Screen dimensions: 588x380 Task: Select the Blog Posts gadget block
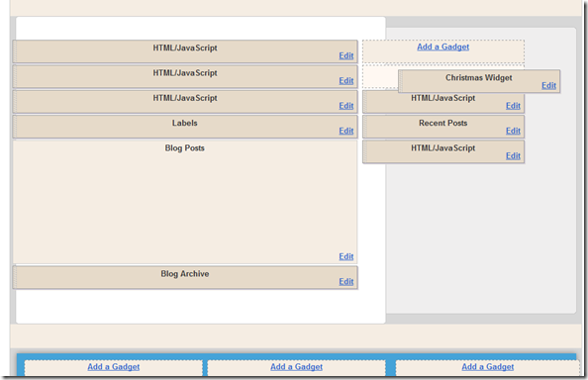(185, 202)
